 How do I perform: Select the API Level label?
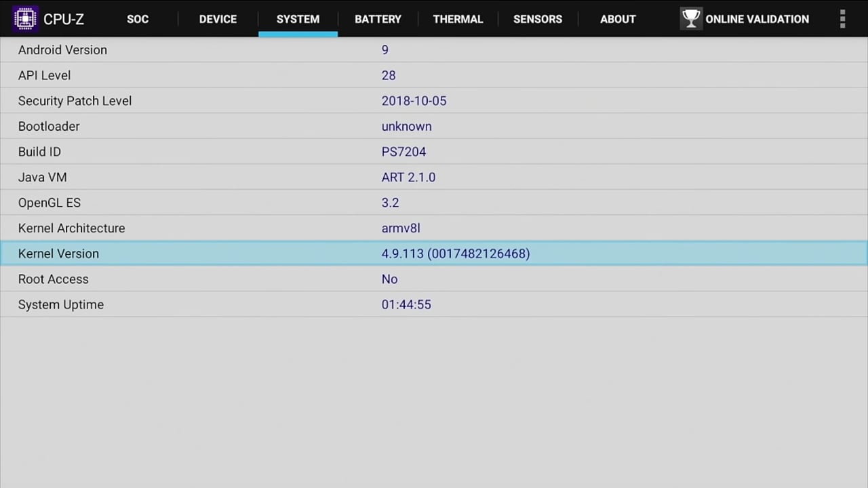pos(44,75)
